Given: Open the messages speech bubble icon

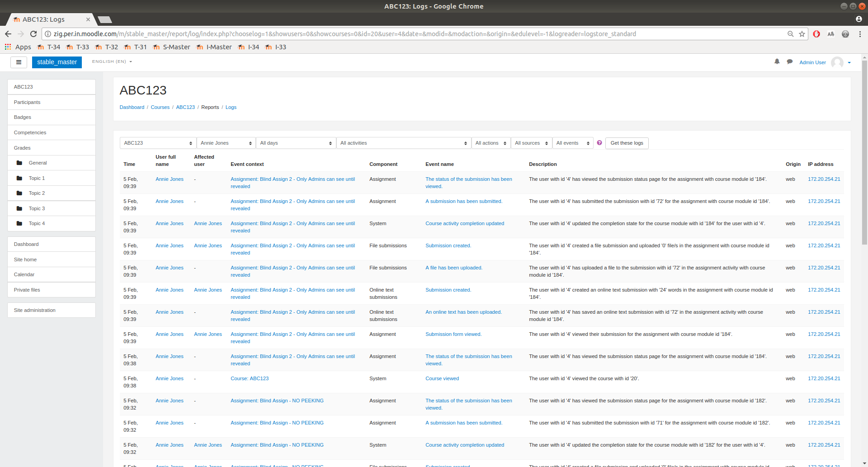Looking at the screenshot, I should (790, 61).
